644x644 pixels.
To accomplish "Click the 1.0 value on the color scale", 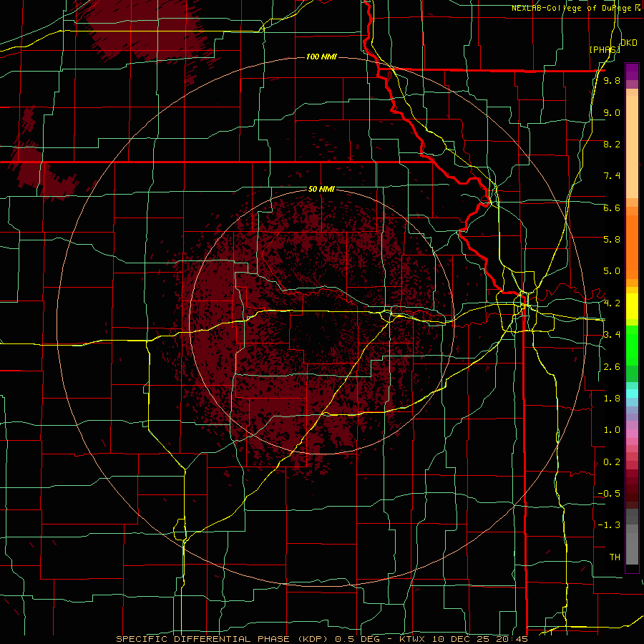I will point(612,430).
